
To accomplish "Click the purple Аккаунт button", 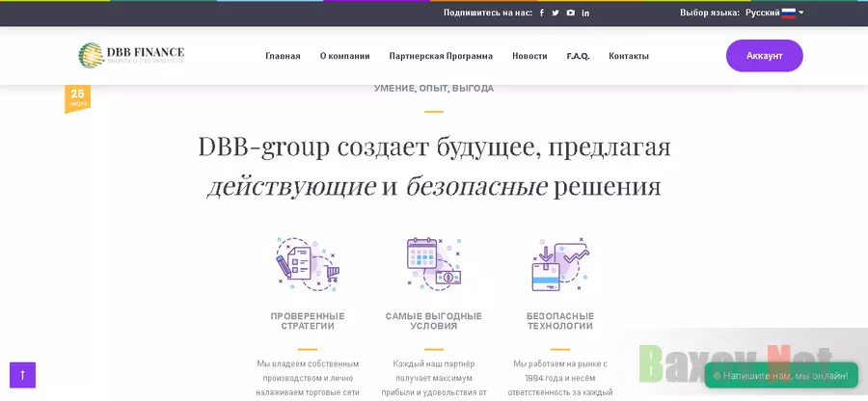I will 765,55.
